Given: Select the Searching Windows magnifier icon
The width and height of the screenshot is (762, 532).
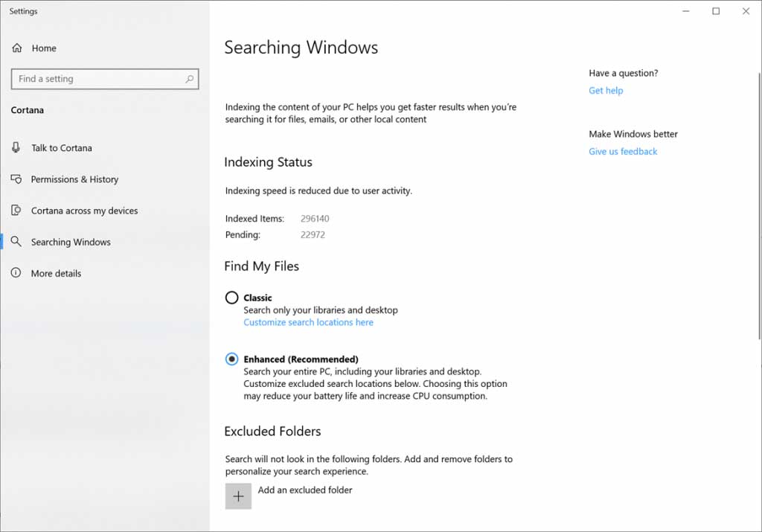Looking at the screenshot, I should tap(16, 242).
